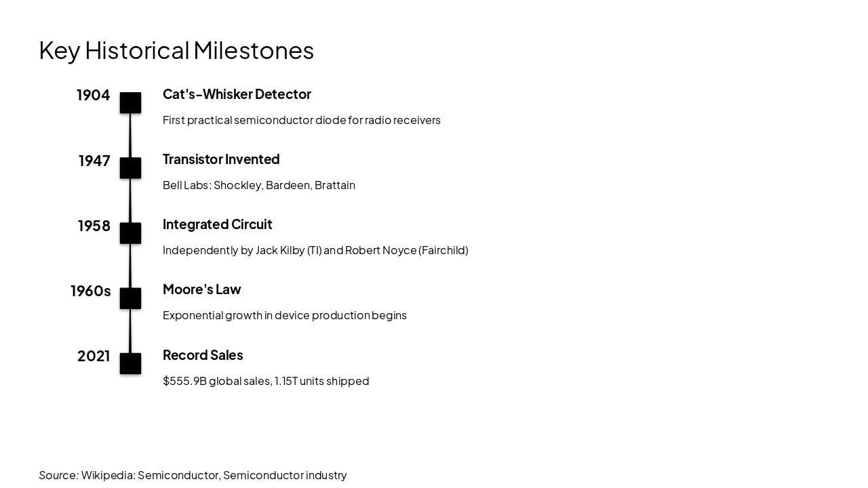Click the 1904 year label
This screenshot has width=868, height=488.
coord(93,96)
